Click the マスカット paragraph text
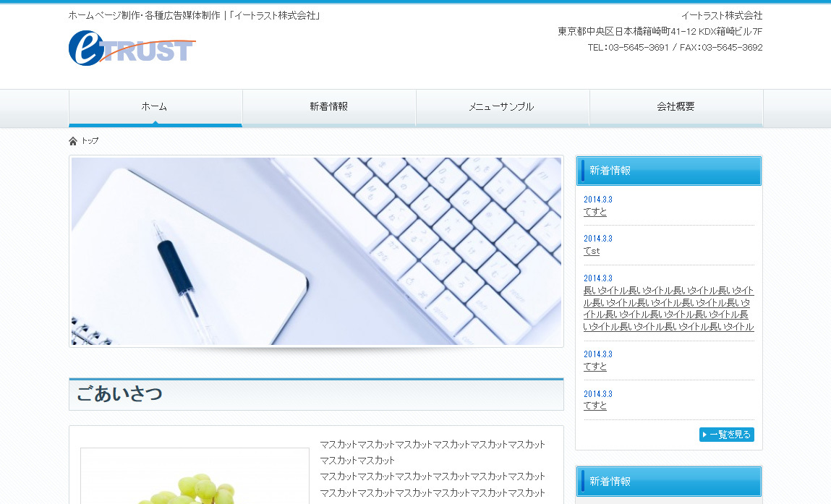 [x=432, y=469]
